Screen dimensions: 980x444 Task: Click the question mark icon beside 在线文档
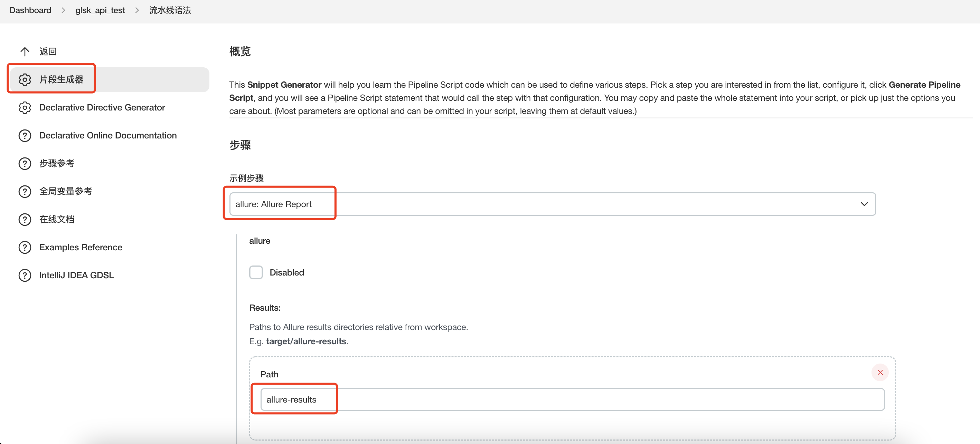tap(25, 219)
